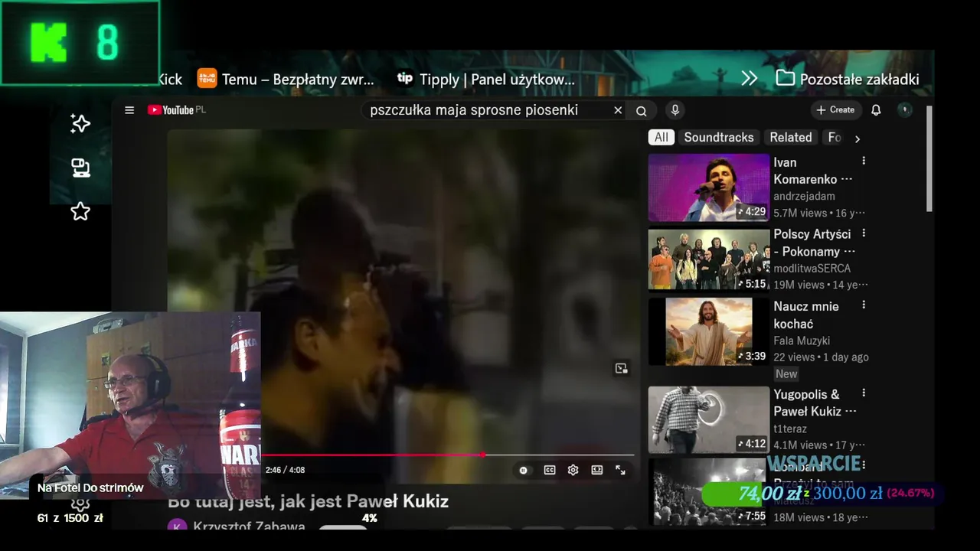Open the modlitwaSERCA channel name
980x551 pixels.
(812, 269)
